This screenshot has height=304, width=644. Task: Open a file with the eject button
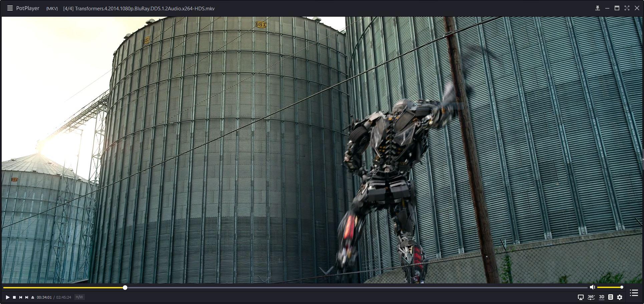pos(33,297)
